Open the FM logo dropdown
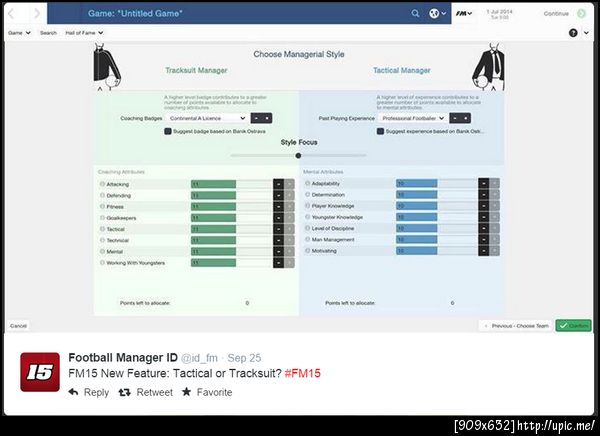600x436 pixels. click(463, 13)
